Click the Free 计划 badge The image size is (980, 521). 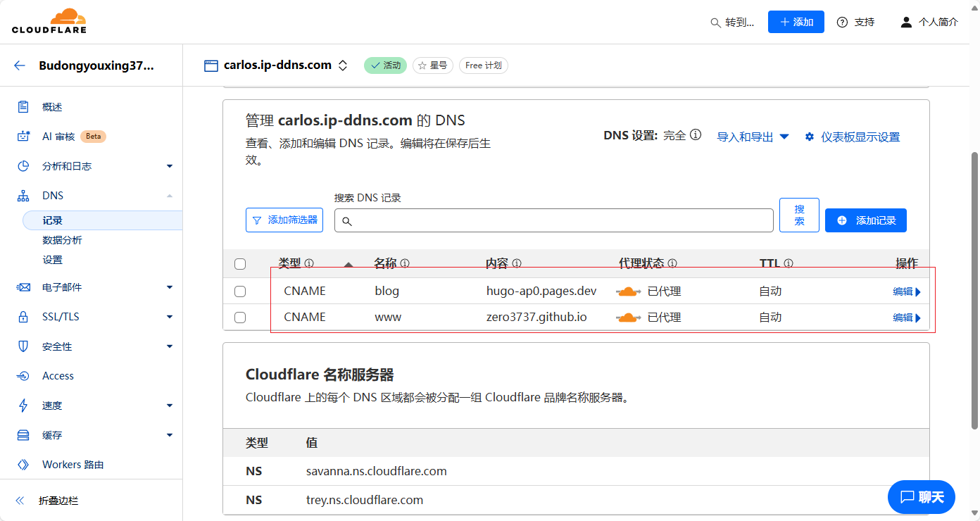point(484,65)
